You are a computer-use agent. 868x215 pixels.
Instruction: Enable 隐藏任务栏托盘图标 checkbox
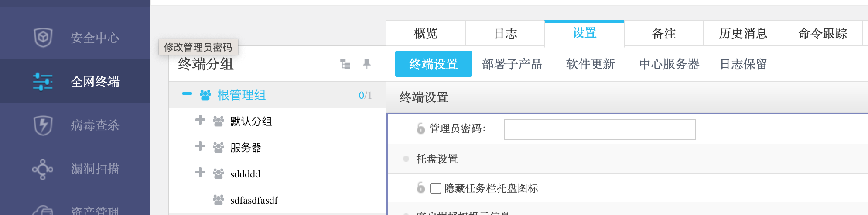435,188
